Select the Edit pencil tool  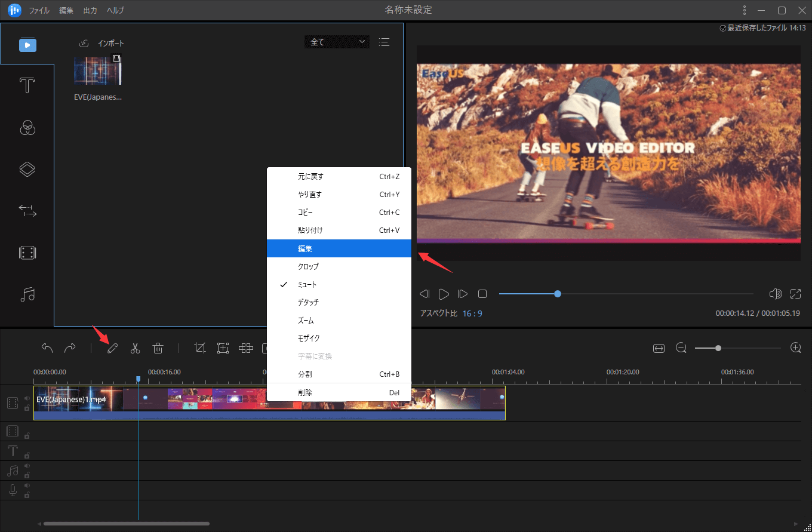click(x=112, y=348)
